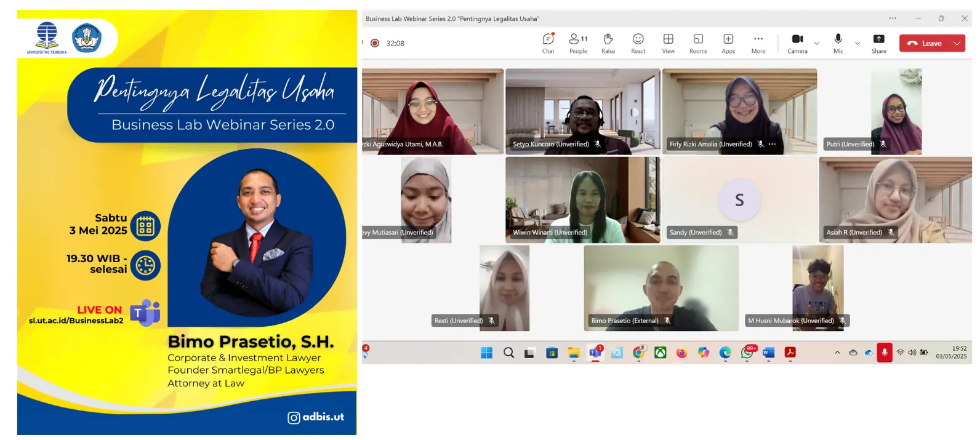
Task: Show hidden system tray icons
Action: point(837,353)
